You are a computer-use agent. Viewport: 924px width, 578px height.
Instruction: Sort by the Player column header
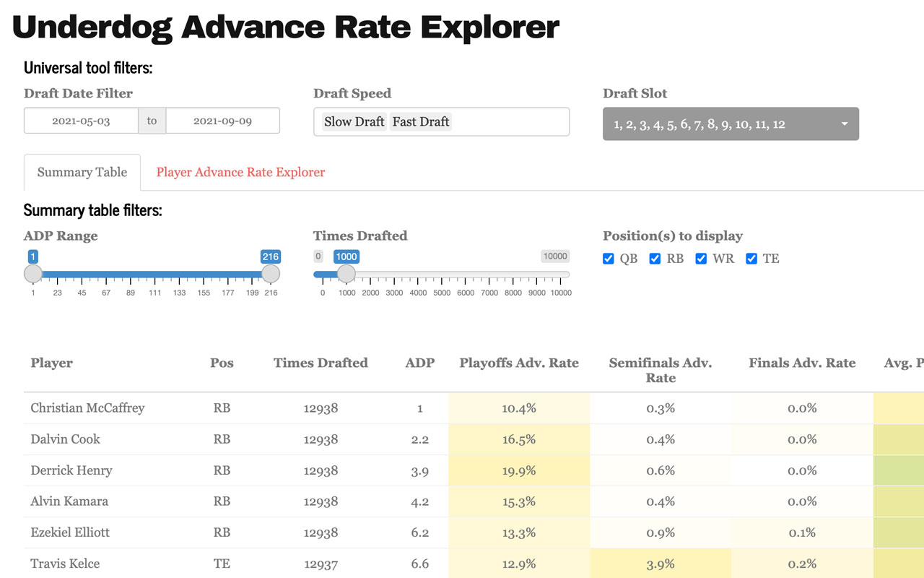coord(52,363)
